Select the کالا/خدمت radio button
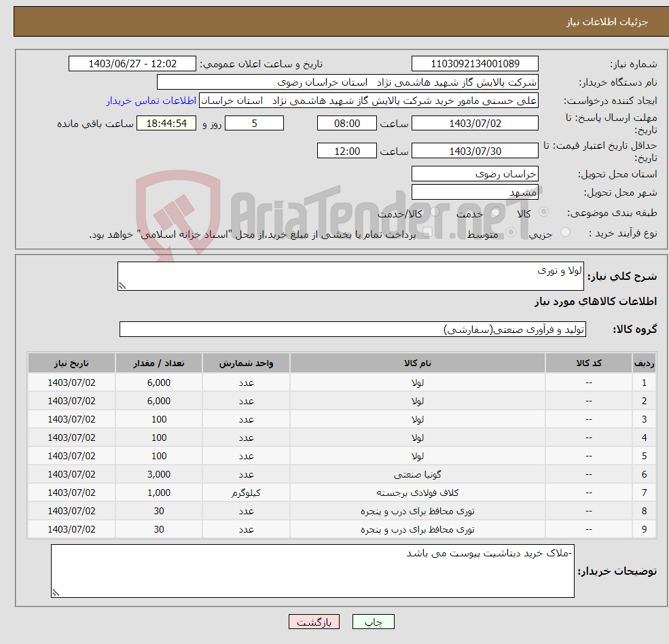This screenshot has width=669, height=644. pyautogui.click(x=435, y=212)
